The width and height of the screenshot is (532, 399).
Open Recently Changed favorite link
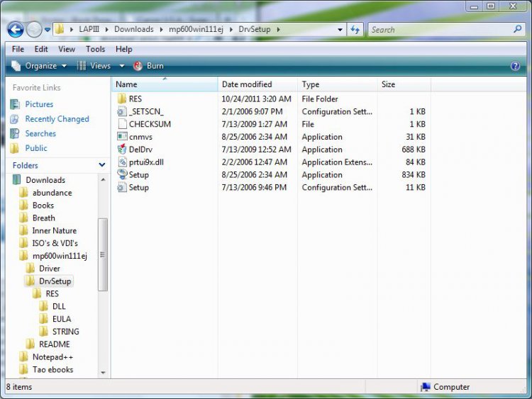point(57,119)
